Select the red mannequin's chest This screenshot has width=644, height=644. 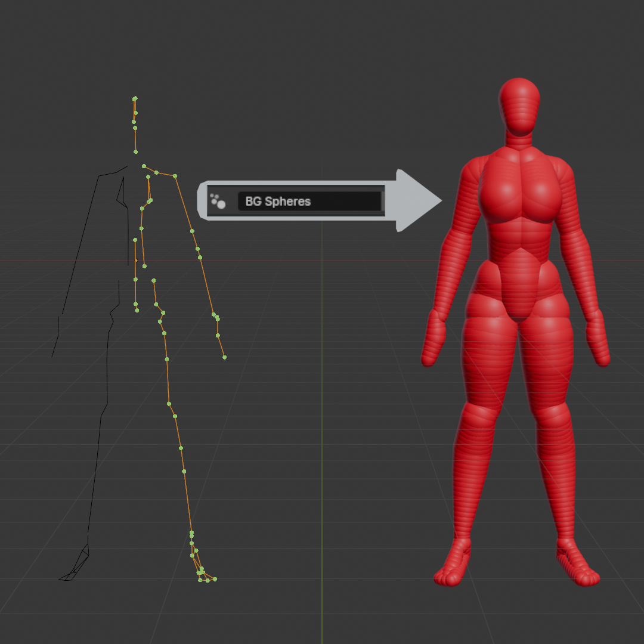tap(521, 190)
